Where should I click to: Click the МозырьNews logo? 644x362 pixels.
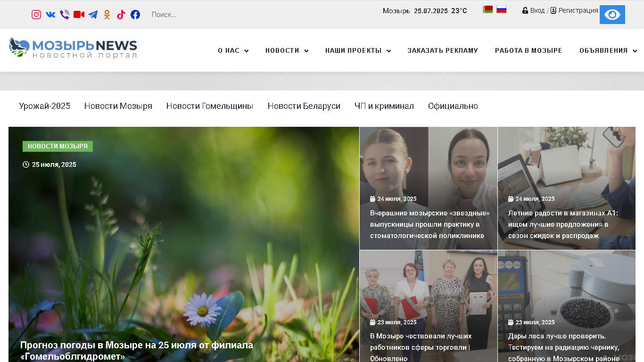click(73, 48)
